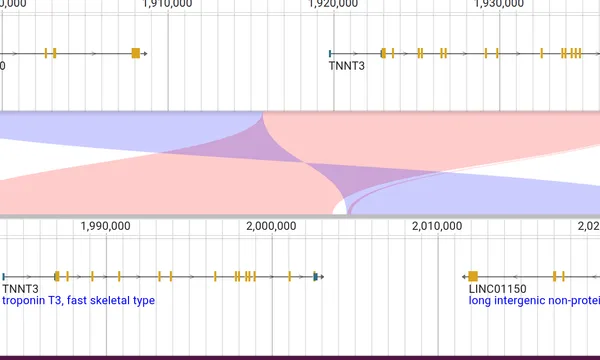This screenshot has width=600, height=360.
Task: Click the arrowhead ending the bottom TNNT3 gene
Action: click(322, 276)
